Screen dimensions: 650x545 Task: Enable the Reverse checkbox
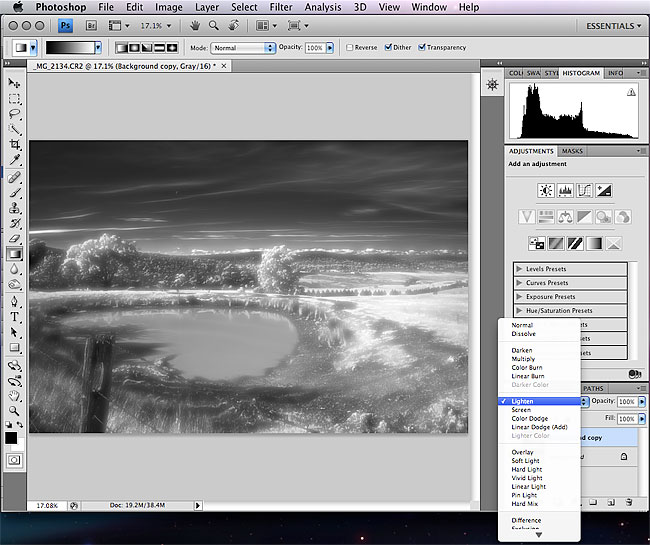click(349, 47)
